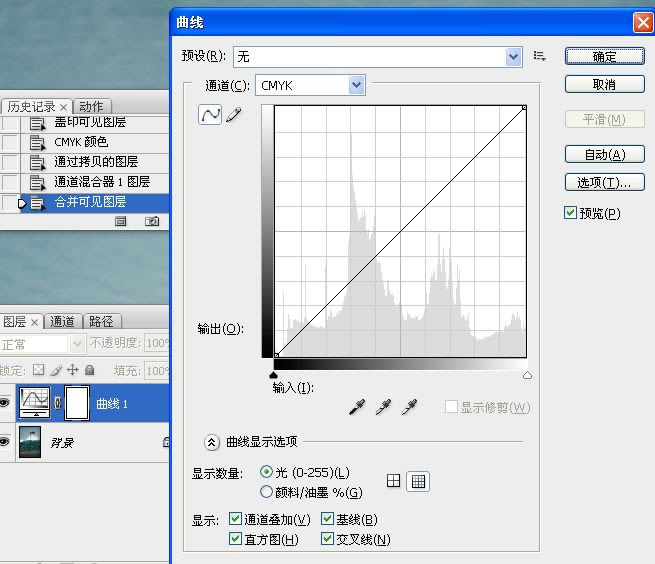Click the 确定 confirm button

point(604,57)
